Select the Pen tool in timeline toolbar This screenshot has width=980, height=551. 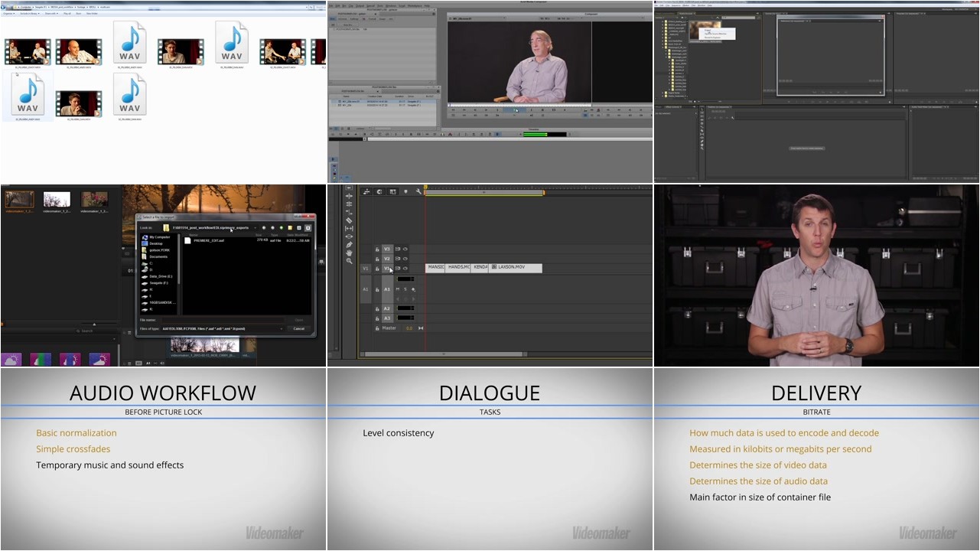click(349, 244)
